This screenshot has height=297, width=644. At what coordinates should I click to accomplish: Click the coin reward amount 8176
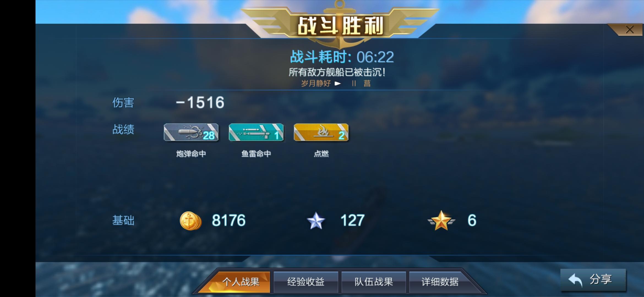click(x=228, y=221)
